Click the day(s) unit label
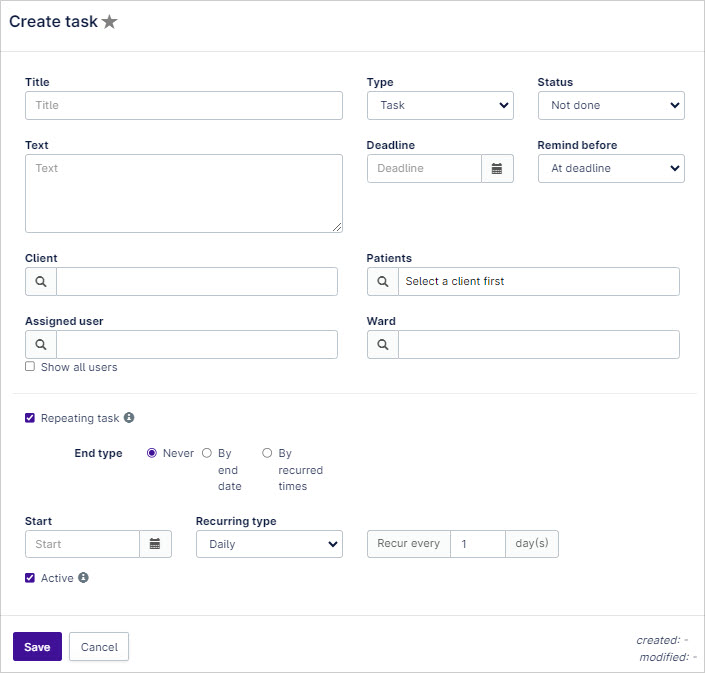Image resolution: width=705 pixels, height=673 pixels. (x=532, y=544)
